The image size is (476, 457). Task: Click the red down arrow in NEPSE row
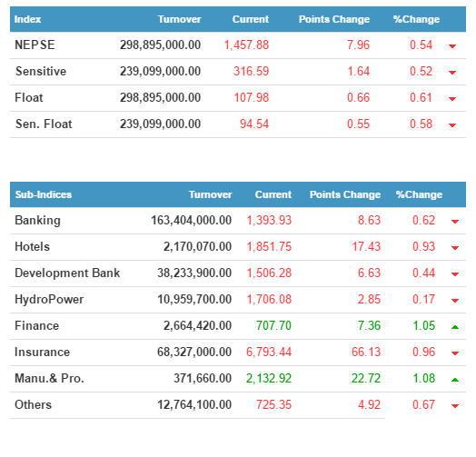(452, 46)
